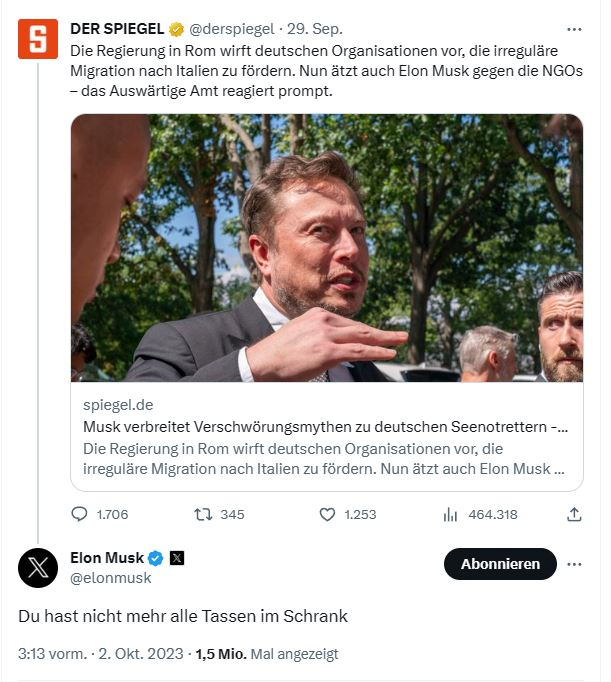
Task: Open the spiegel.de article headline link
Action: (326, 427)
